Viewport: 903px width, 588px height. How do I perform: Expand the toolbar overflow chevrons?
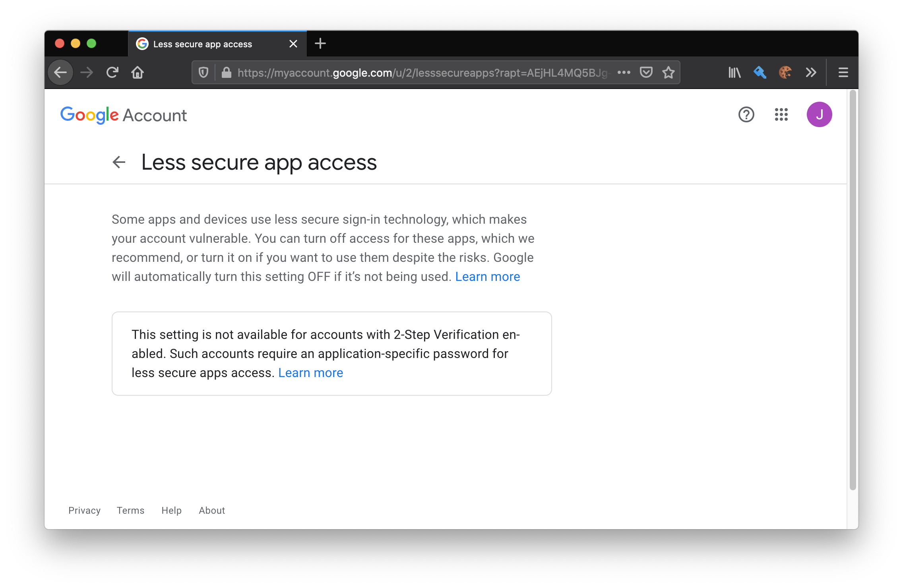click(x=811, y=73)
